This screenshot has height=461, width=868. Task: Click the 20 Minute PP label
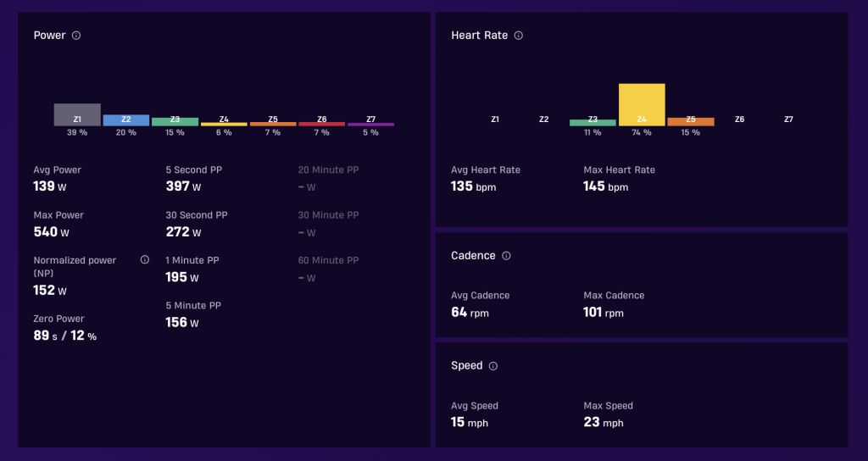point(328,169)
